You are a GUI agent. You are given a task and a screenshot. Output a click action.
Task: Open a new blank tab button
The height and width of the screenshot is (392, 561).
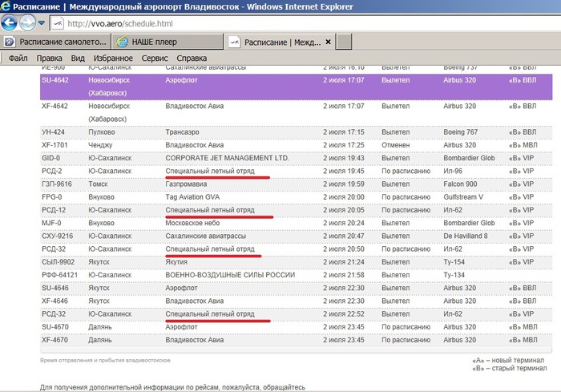344,42
